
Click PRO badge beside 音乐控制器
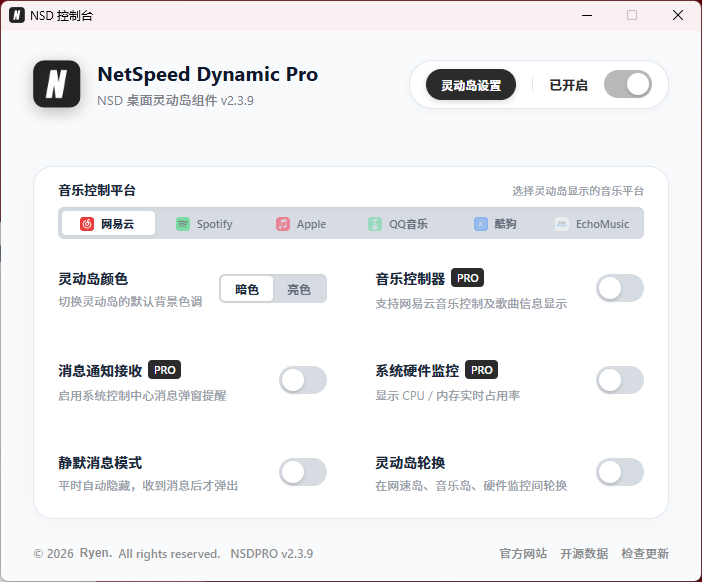point(467,278)
